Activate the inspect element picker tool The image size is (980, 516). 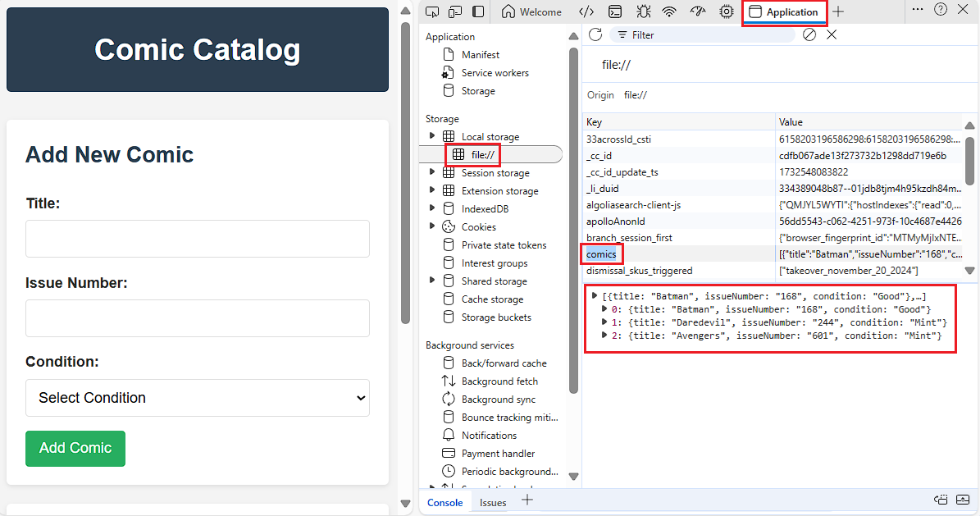(x=432, y=11)
